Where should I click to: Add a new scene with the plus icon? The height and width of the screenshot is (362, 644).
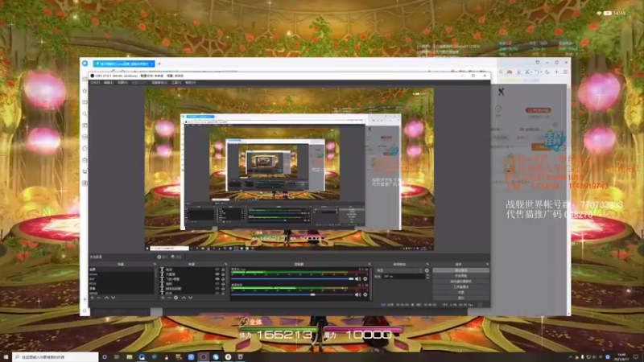92,298
